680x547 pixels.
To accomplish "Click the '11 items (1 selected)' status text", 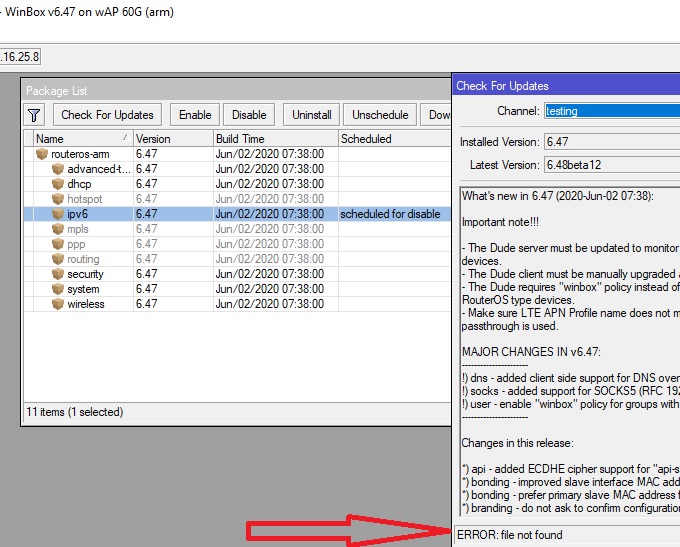I will click(x=75, y=412).
